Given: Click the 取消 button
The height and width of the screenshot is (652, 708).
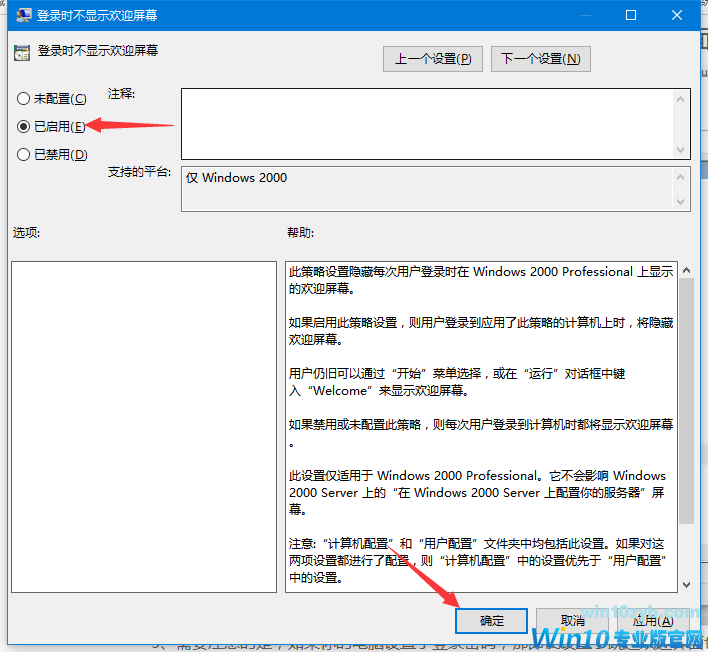Looking at the screenshot, I should tap(572, 621).
